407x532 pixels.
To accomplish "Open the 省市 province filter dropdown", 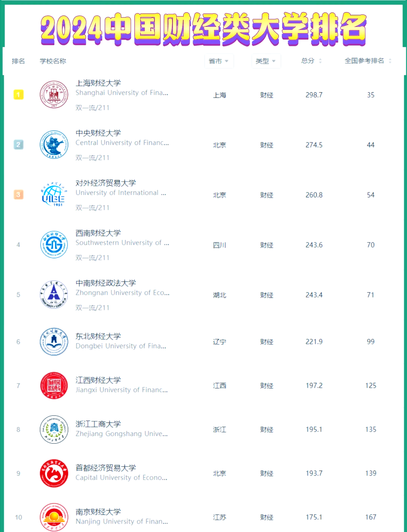I will tap(219, 61).
